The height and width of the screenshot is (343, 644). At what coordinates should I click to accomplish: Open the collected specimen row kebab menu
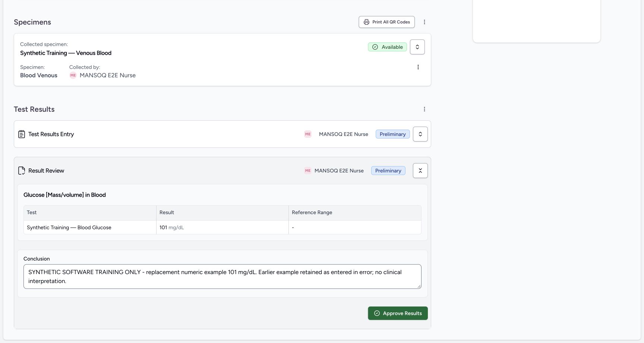point(418,67)
